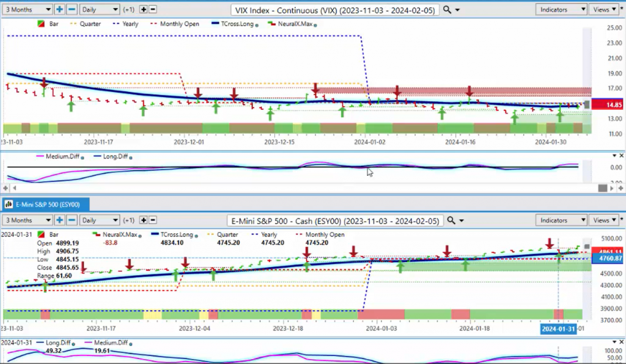The height and width of the screenshot is (364, 626).
Task: Click the E-Mini S&P 500 Cash title field
Action: [x=335, y=221]
